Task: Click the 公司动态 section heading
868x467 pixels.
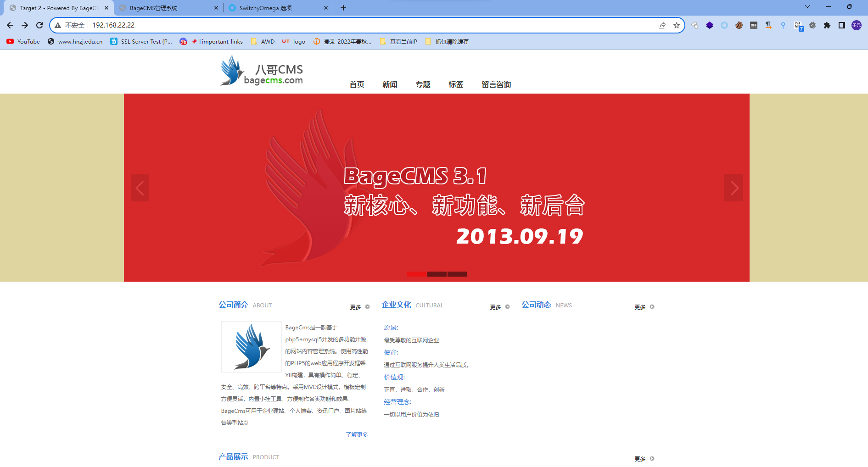Action: [x=536, y=305]
